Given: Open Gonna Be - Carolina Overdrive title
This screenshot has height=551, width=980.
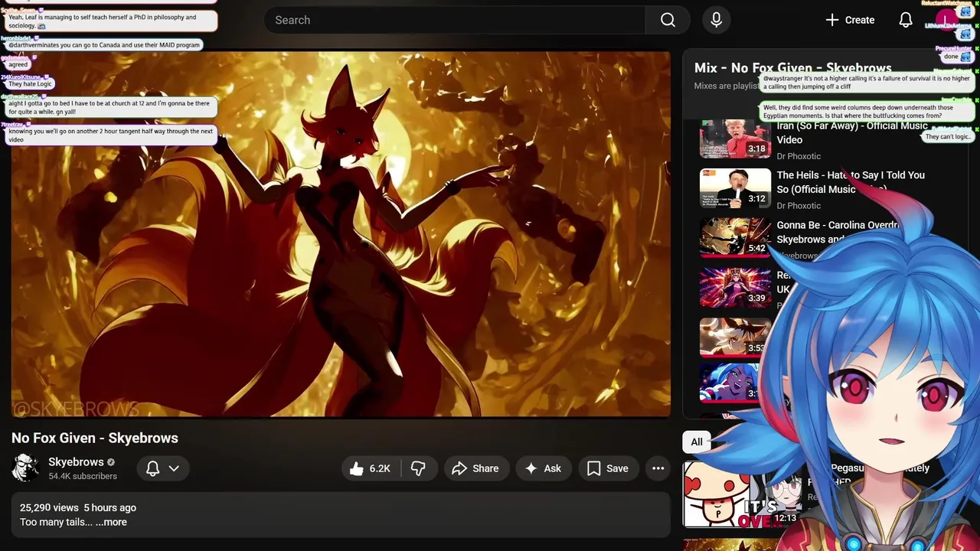Looking at the screenshot, I should [838, 232].
